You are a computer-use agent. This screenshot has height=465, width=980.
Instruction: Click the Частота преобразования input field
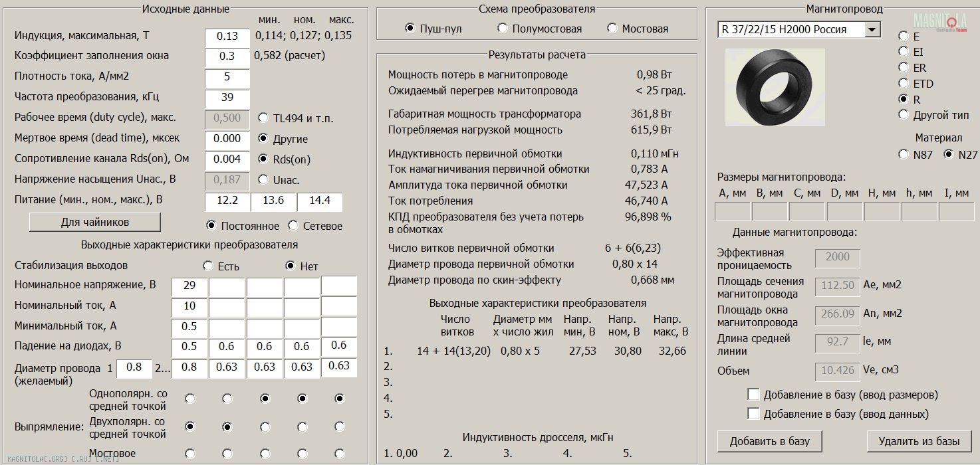coord(227,98)
